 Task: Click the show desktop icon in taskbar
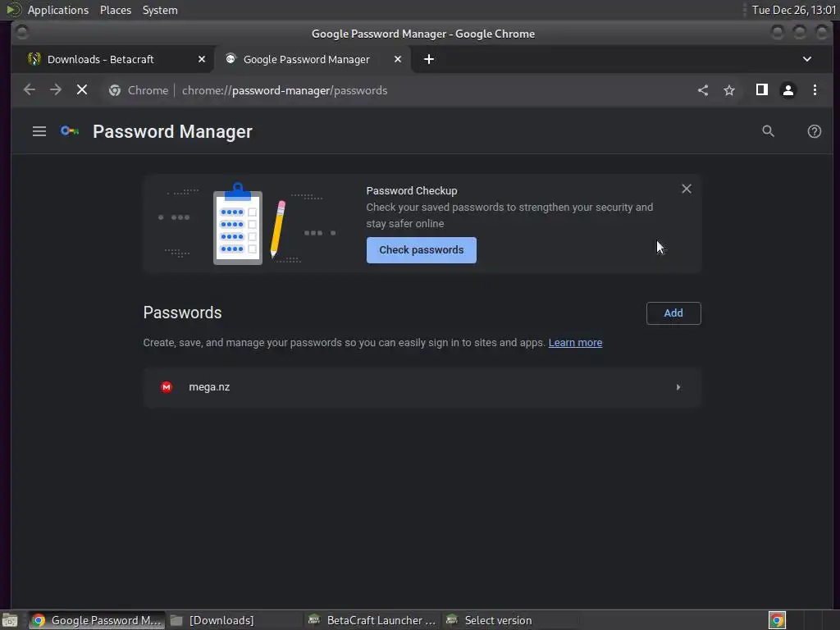[10, 620]
